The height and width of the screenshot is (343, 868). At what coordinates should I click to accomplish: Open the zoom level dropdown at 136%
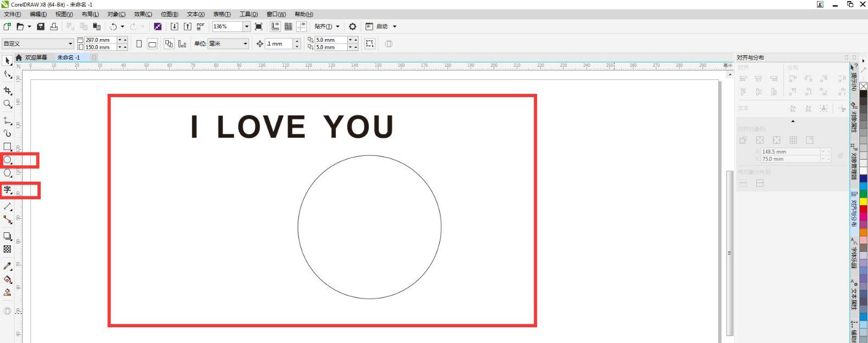pyautogui.click(x=246, y=27)
